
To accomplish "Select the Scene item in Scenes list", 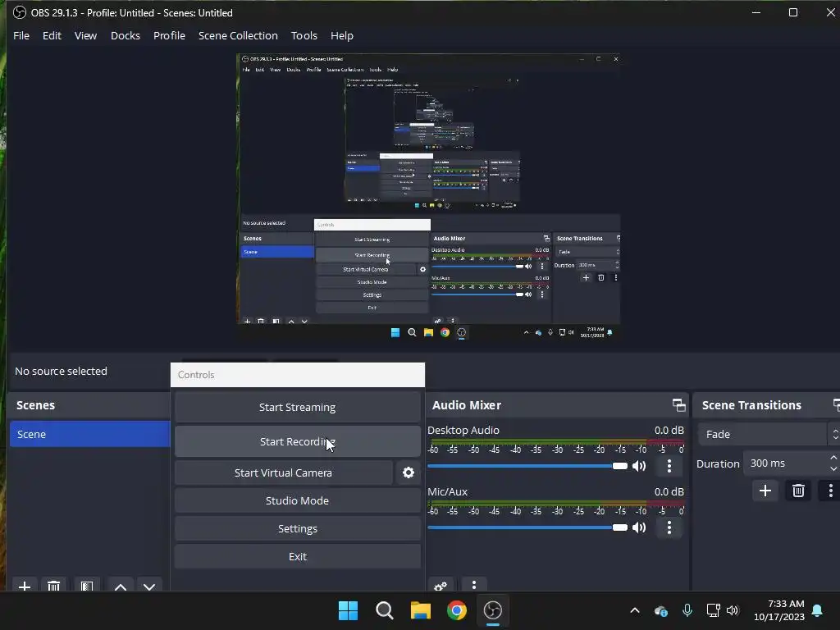I will pos(89,434).
